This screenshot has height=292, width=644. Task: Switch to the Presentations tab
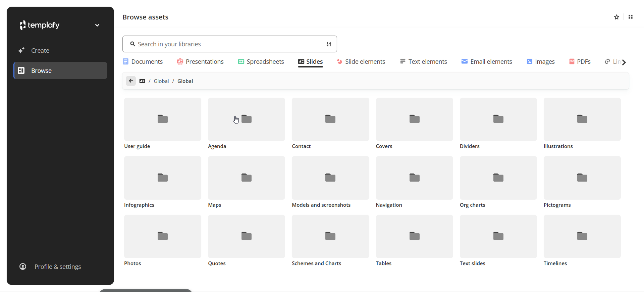200,62
